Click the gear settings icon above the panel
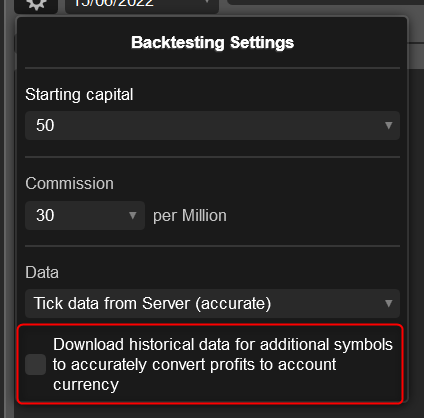 pos(36,4)
